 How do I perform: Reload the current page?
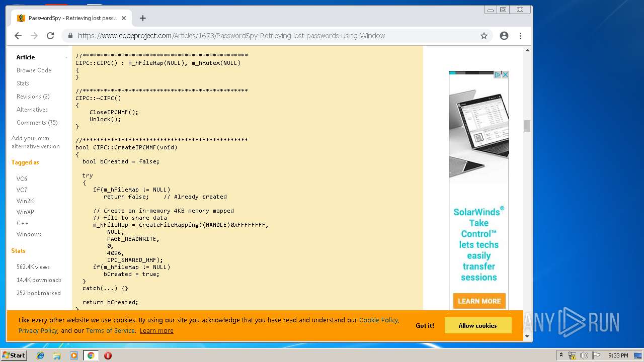(50, 36)
